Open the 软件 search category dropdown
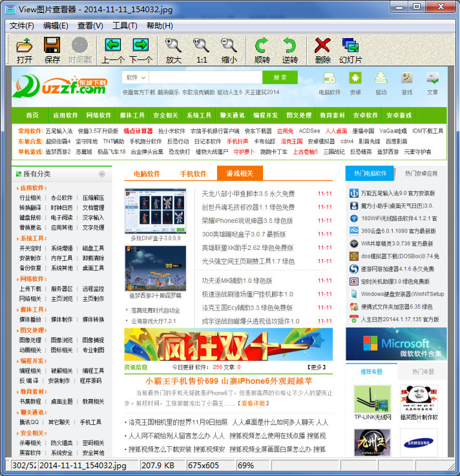 click(x=136, y=78)
